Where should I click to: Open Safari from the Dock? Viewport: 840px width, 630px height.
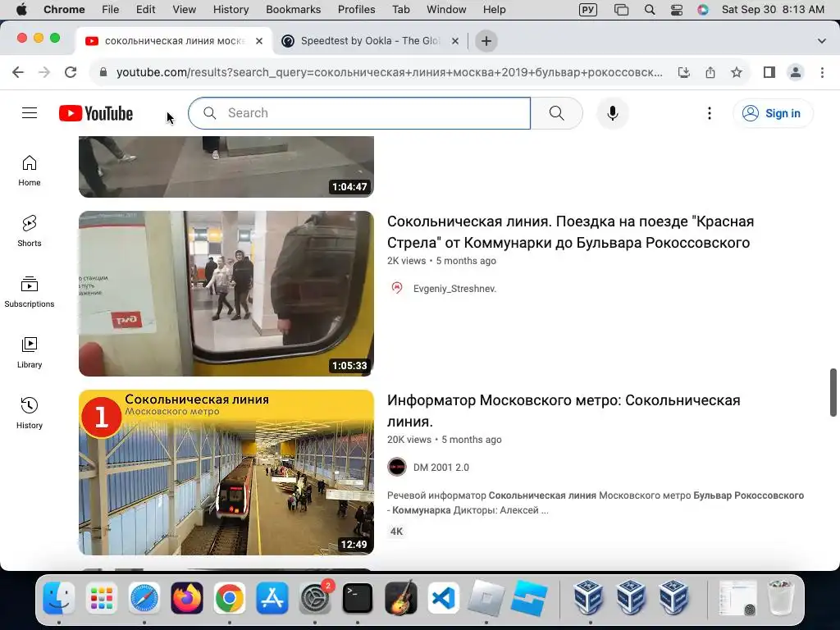tap(144, 598)
